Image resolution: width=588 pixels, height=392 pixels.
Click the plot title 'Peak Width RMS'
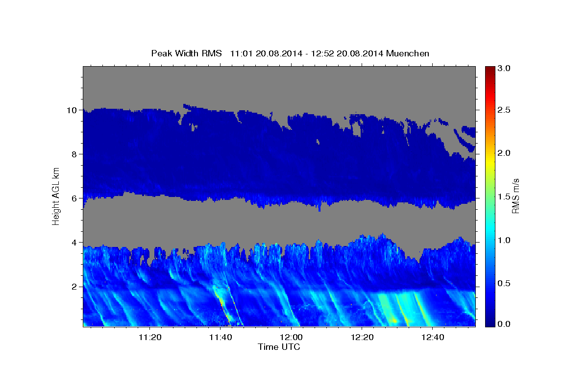187,53
